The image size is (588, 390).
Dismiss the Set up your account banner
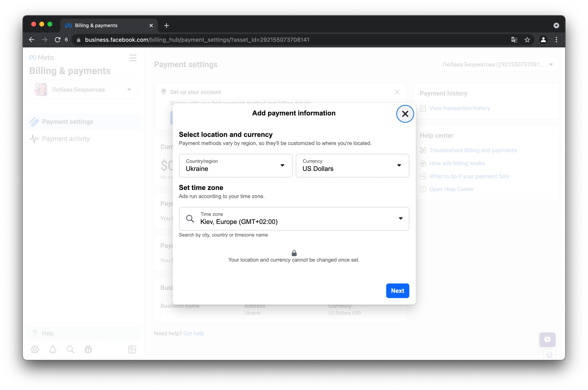[397, 92]
